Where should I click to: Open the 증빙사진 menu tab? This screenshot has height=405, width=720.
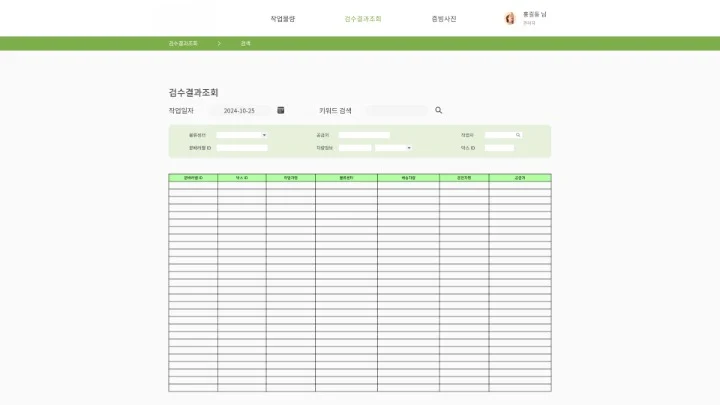pyautogui.click(x=444, y=19)
